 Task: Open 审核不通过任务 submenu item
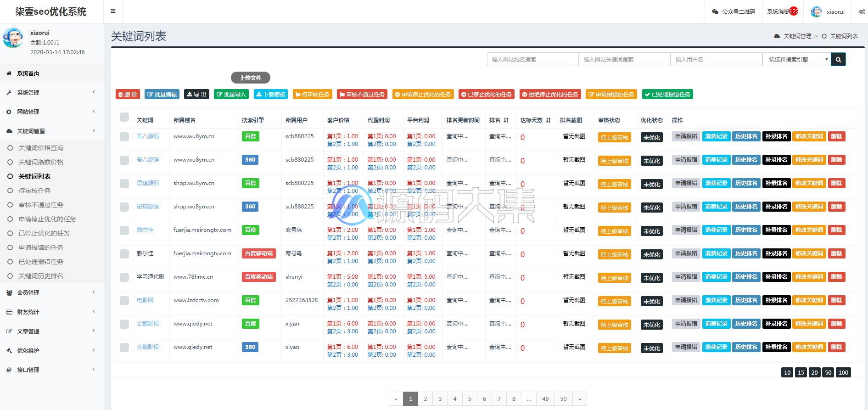tap(41, 205)
